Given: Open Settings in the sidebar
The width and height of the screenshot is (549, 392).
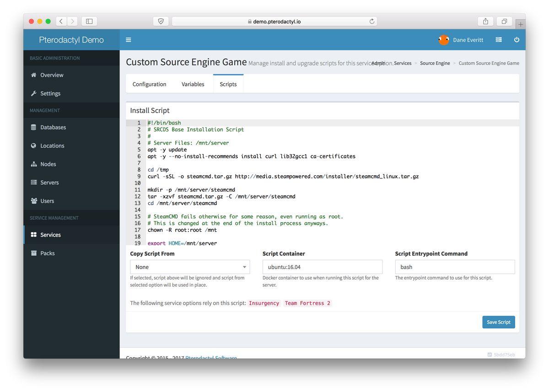Looking at the screenshot, I should click(71, 93).
